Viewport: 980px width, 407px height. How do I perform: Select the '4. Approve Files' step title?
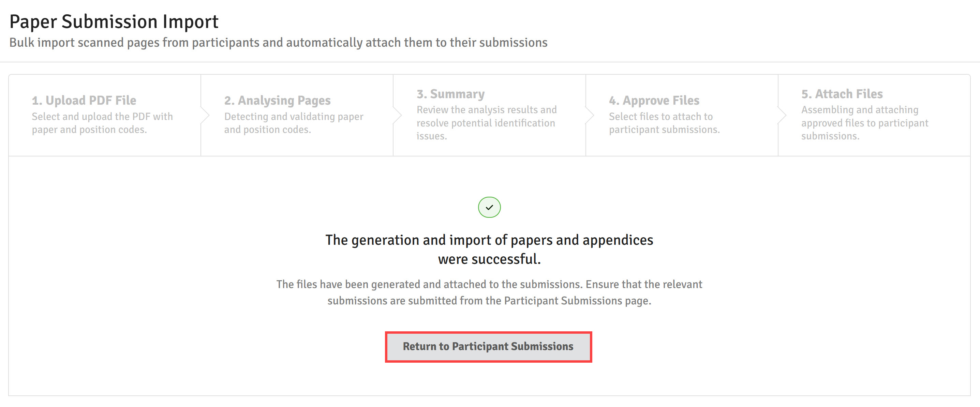[x=654, y=101]
